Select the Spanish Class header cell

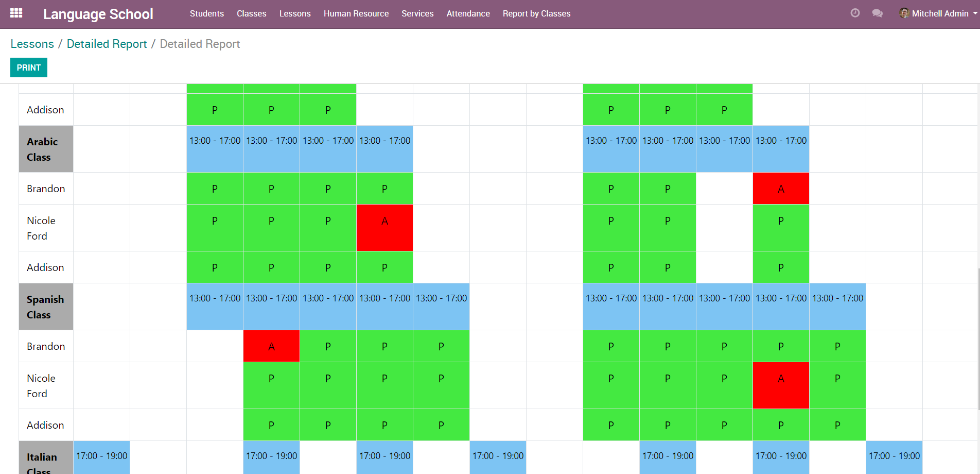click(x=46, y=307)
